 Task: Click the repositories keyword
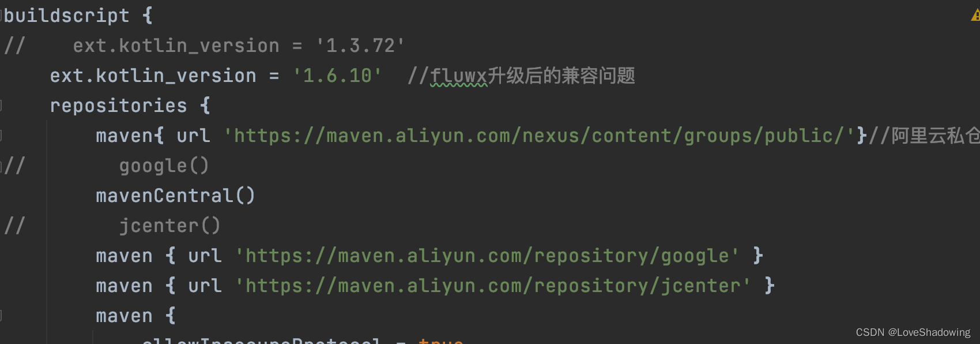tap(118, 106)
